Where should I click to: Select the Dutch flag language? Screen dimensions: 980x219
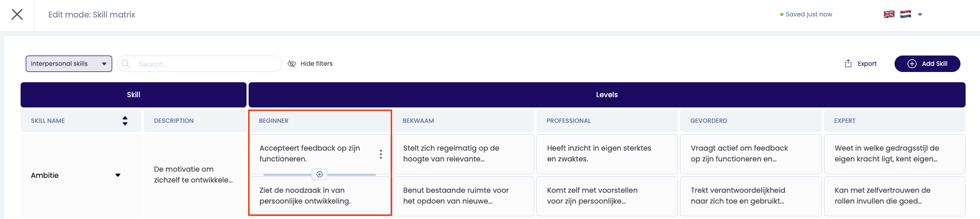click(905, 14)
